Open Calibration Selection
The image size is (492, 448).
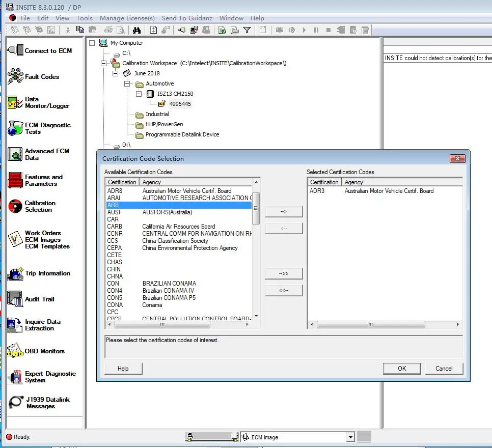point(32,206)
